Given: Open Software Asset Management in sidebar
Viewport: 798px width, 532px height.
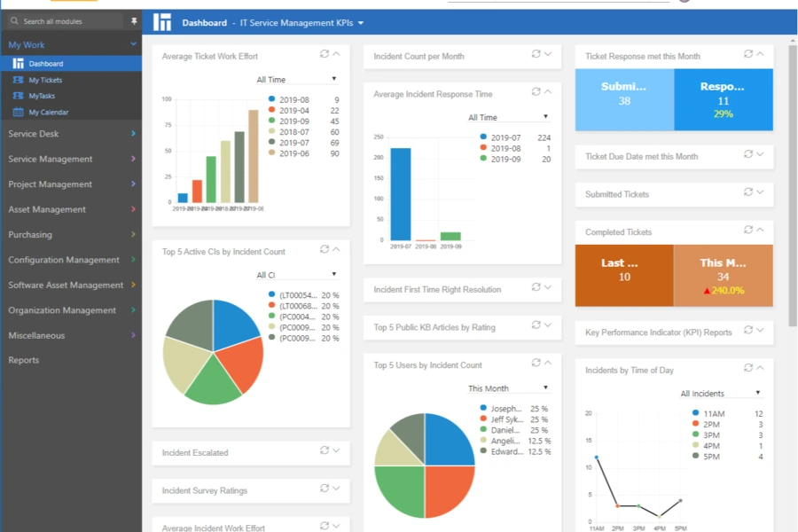Looking at the screenshot, I should [71, 285].
